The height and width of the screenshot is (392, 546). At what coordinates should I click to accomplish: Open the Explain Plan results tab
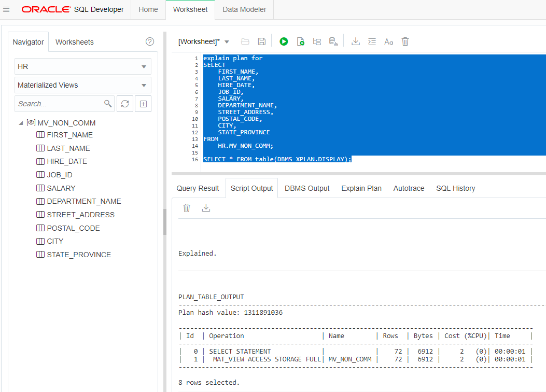pyautogui.click(x=361, y=188)
